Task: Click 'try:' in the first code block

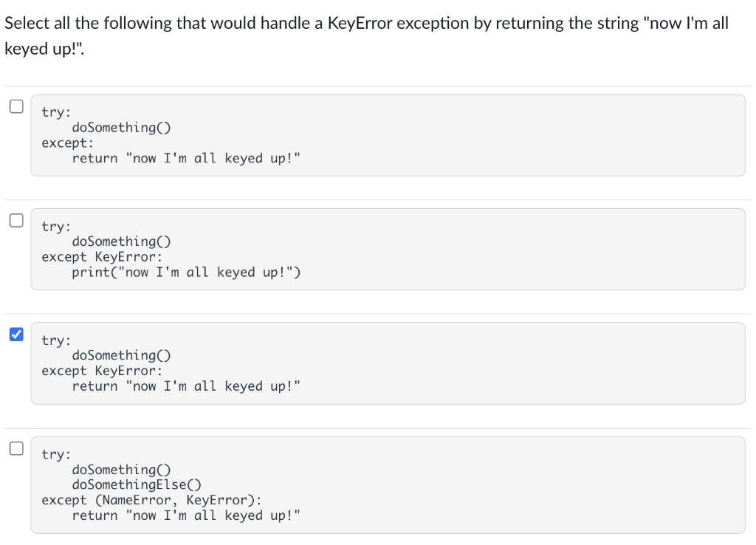Action: tap(56, 112)
